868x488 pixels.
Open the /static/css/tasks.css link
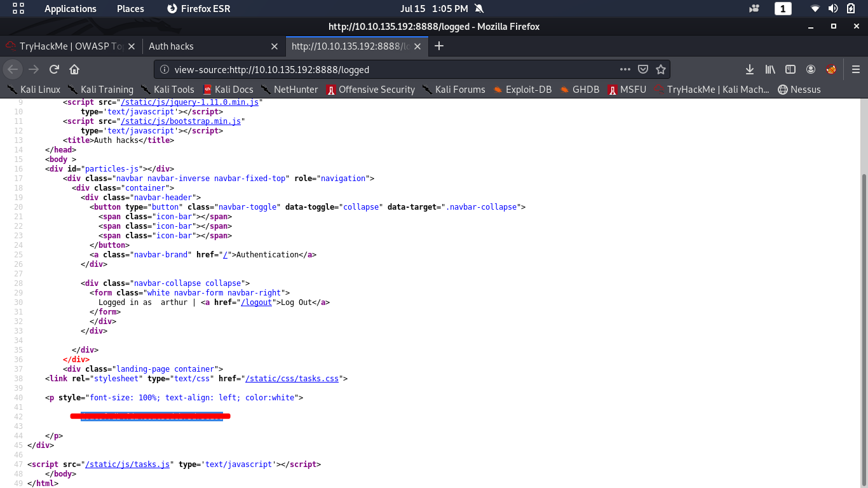coord(292,379)
